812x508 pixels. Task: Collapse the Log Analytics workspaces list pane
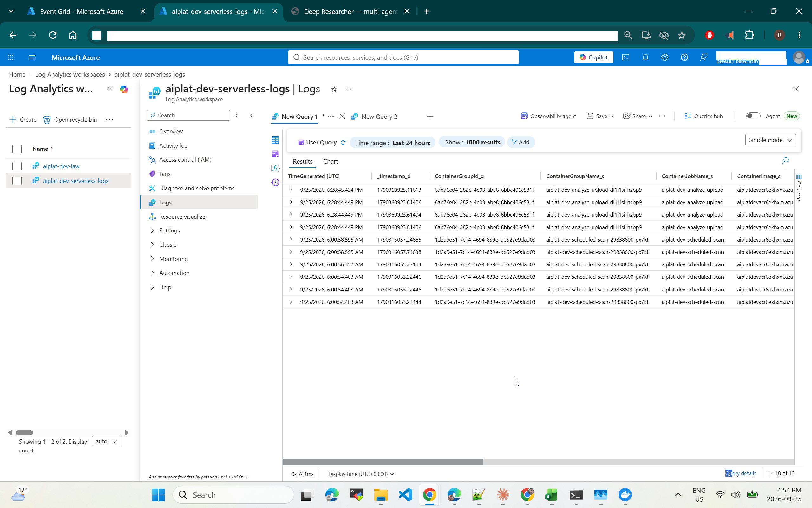tap(109, 89)
